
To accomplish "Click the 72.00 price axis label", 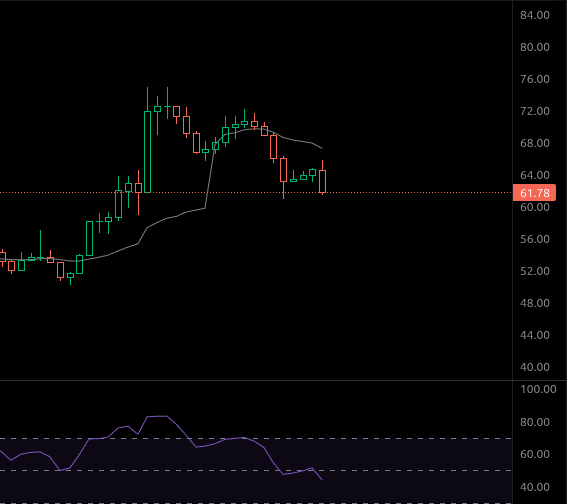I will [x=535, y=111].
